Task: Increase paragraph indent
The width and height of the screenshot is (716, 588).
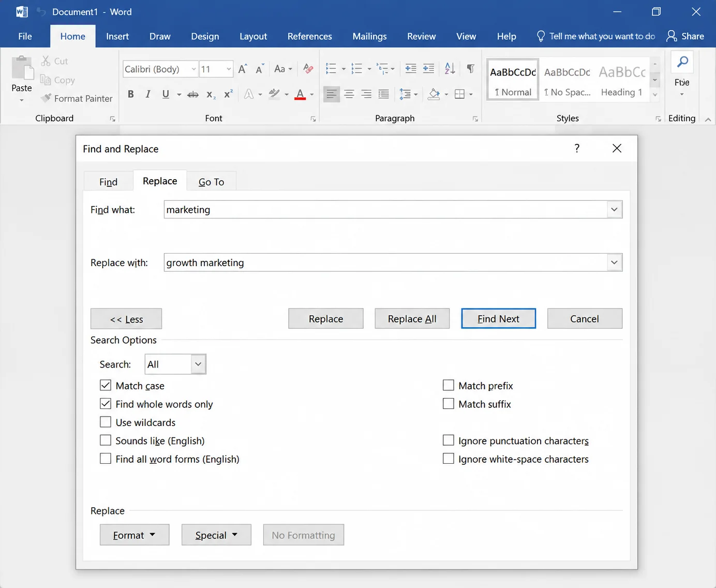Action: (428, 68)
